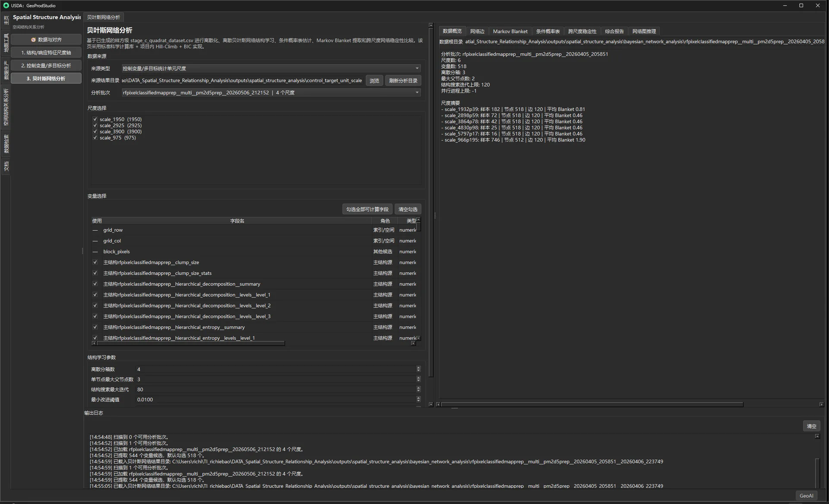Switch to the 文档 vertical tab

pyautogui.click(x=6, y=166)
